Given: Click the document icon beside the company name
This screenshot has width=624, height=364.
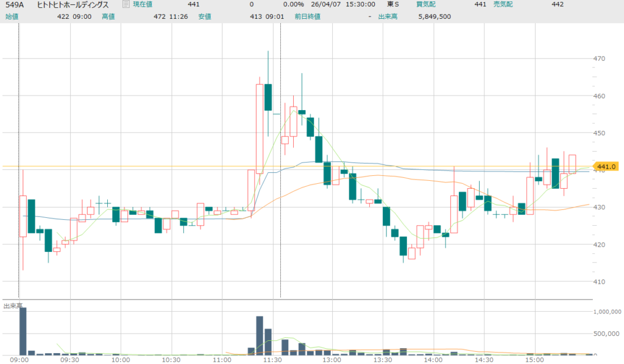Looking at the screenshot, I should click(x=126, y=4).
